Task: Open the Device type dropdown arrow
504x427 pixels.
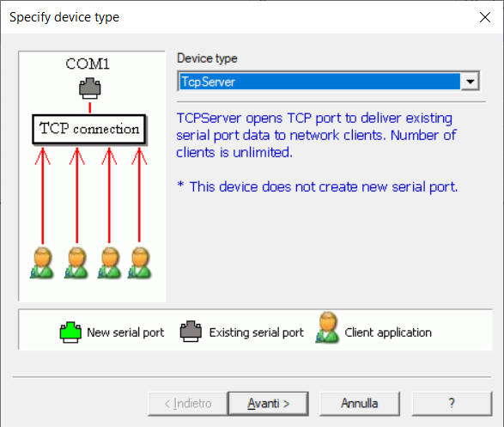Action: 471,82
